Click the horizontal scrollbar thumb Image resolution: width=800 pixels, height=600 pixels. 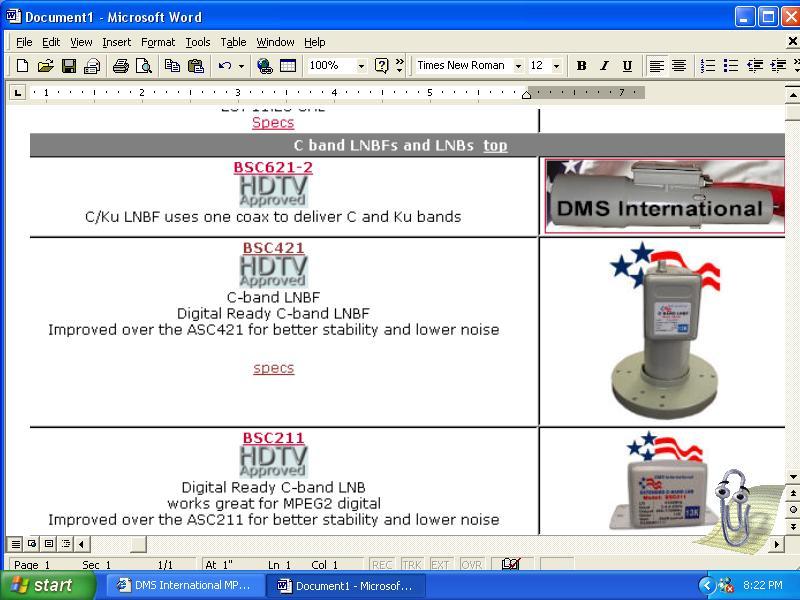click(138, 544)
